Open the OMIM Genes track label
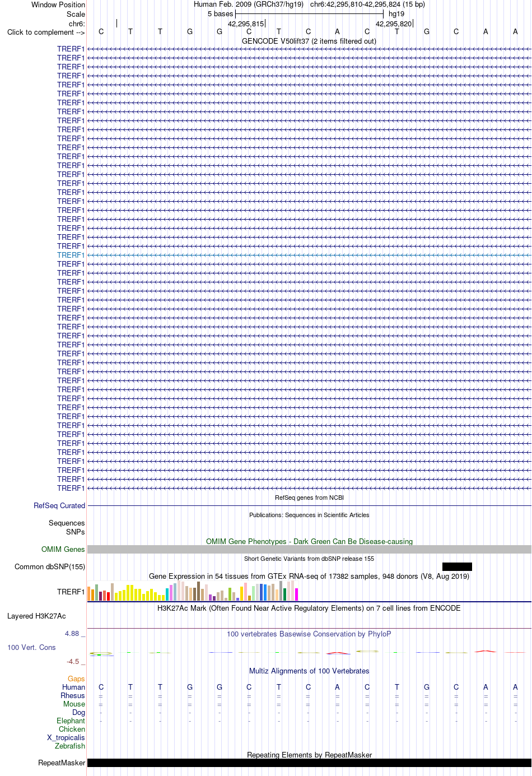Screen dimensions: 532x776 (63, 549)
